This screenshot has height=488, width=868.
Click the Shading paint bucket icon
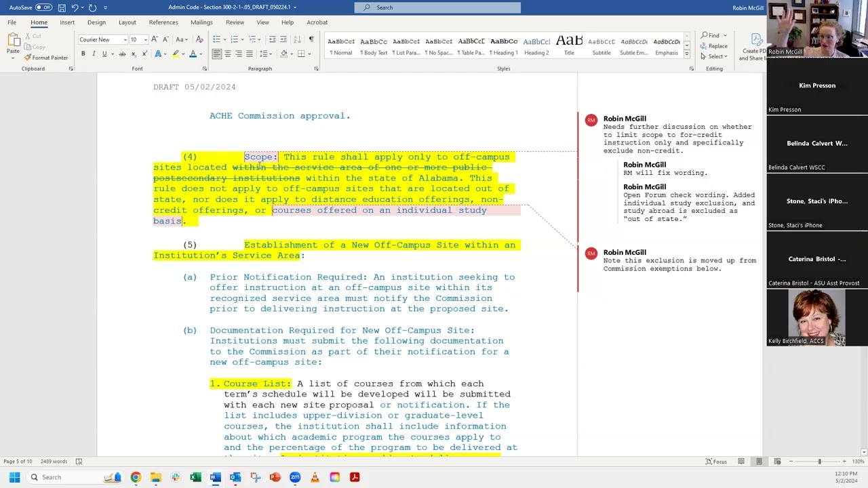click(284, 54)
